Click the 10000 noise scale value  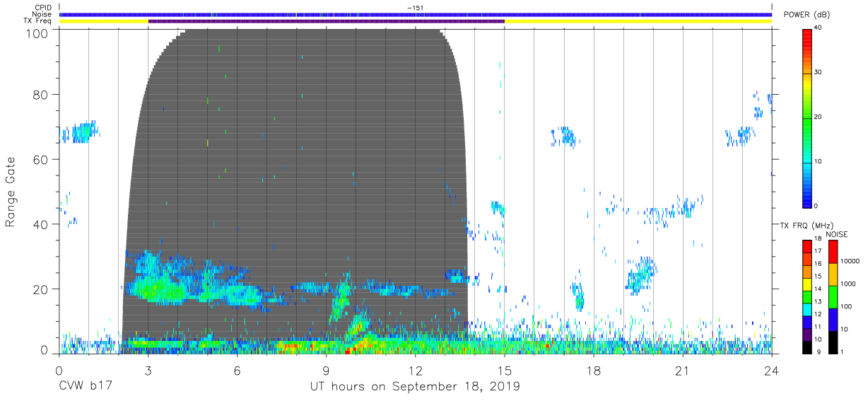coord(851,261)
